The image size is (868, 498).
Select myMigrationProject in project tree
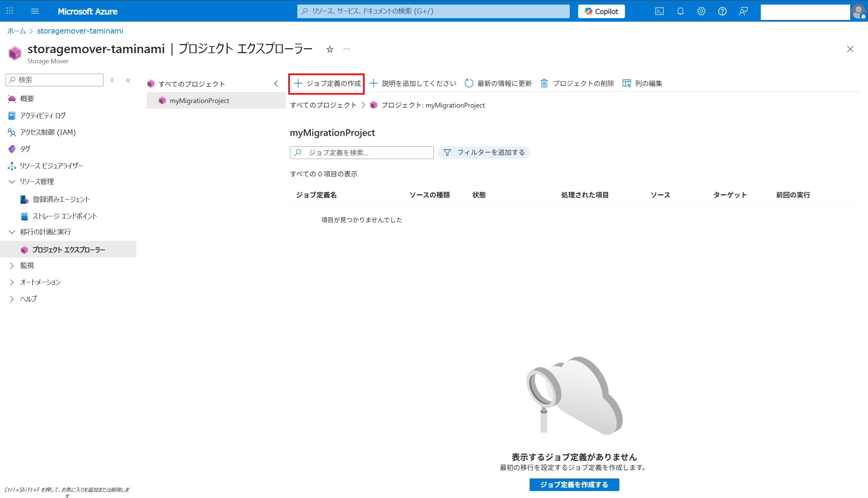pos(216,101)
